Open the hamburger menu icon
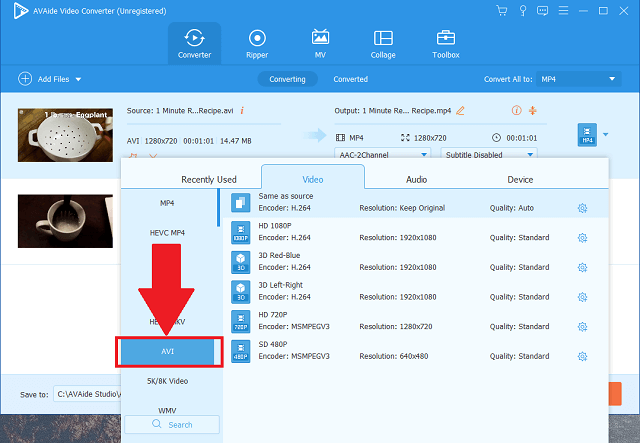Image resolution: width=640 pixels, height=443 pixels. 563,11
